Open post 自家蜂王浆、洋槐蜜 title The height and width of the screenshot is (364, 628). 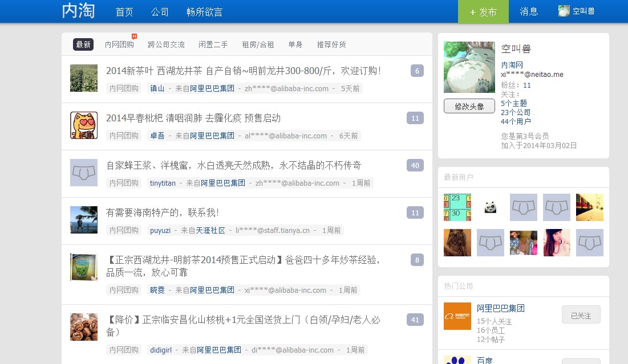coord(233,165)
